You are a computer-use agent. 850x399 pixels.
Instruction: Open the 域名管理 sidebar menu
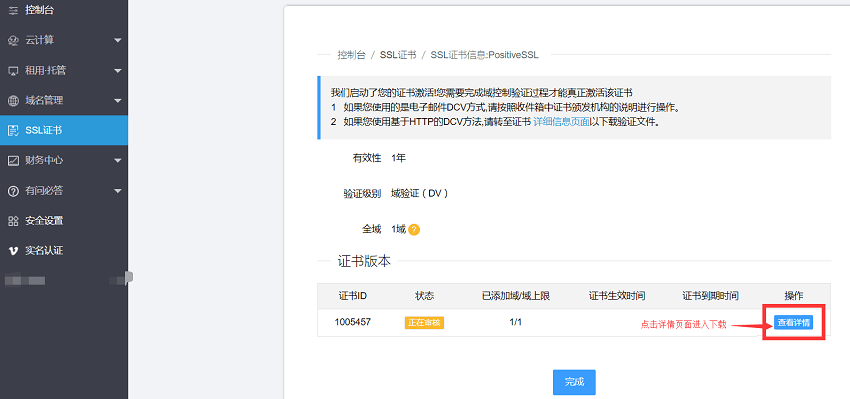click(x=64, y=101)
